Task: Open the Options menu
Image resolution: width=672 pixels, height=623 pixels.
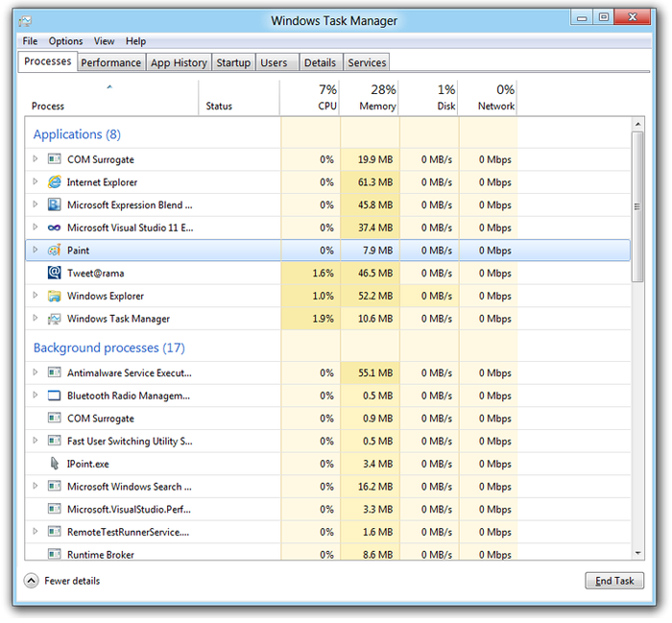Action: pos(66,41)
